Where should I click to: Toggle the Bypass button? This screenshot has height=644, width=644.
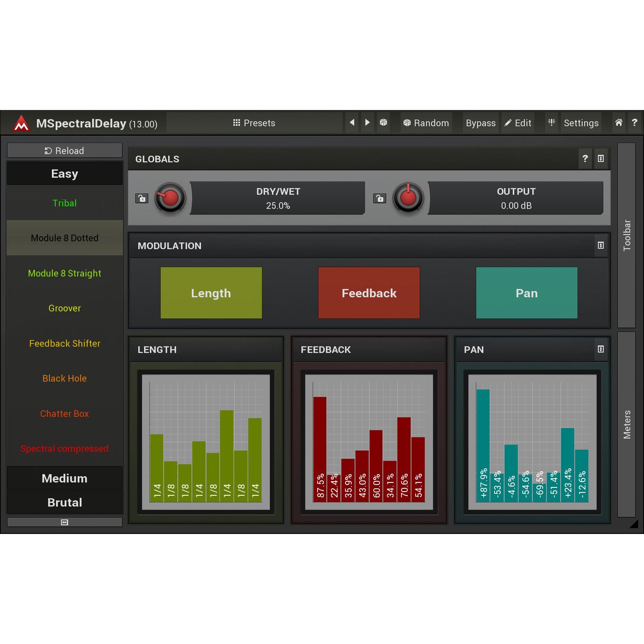[480, 123]
